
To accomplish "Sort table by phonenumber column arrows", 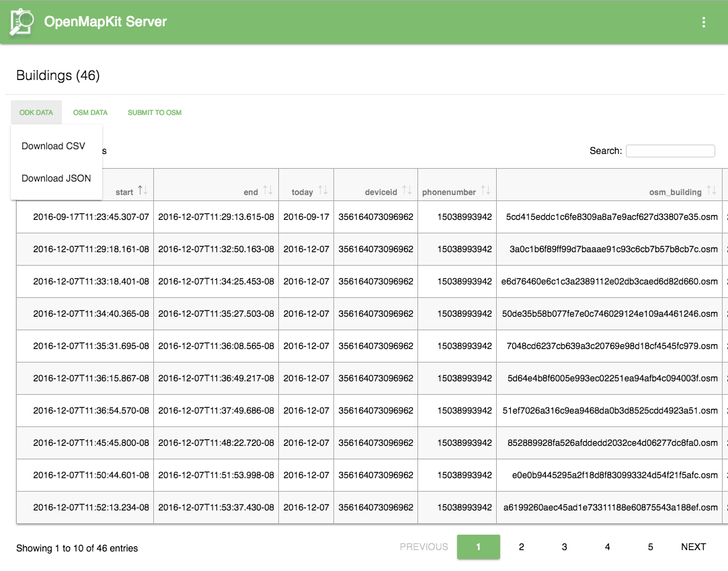I will [485, 190].
